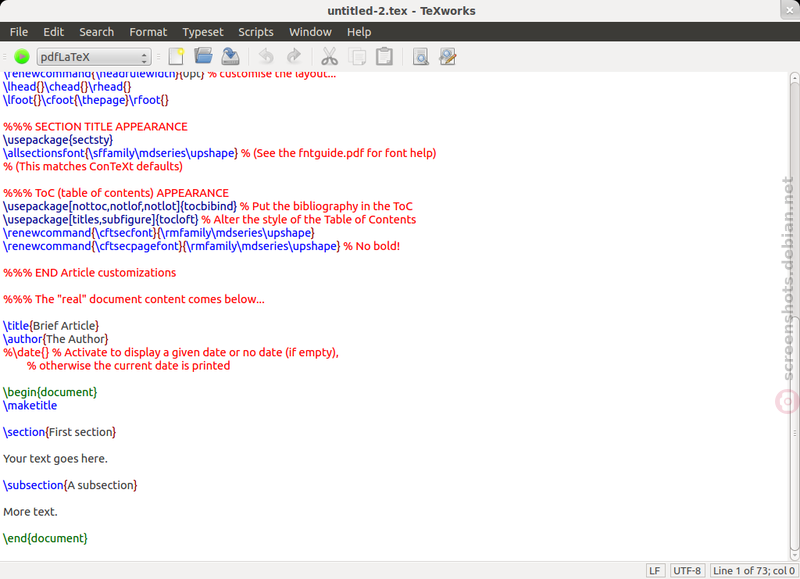
Task: Click the vertical scrollbar up arrow
Action: pos(794,78)
